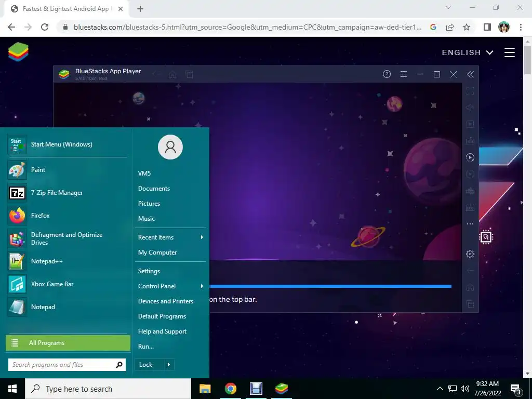Open a new Chrome tab
Viewport: 532px width, 399px height.
coord(140,9)
